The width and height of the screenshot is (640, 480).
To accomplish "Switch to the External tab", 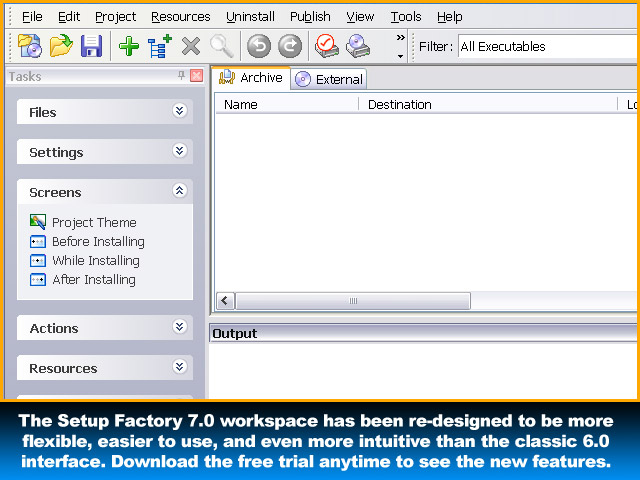I will (x=329, y=79).
